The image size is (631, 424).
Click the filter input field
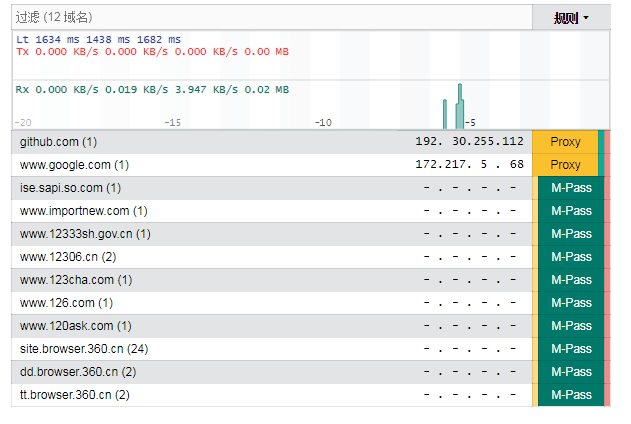coord(270,18)
